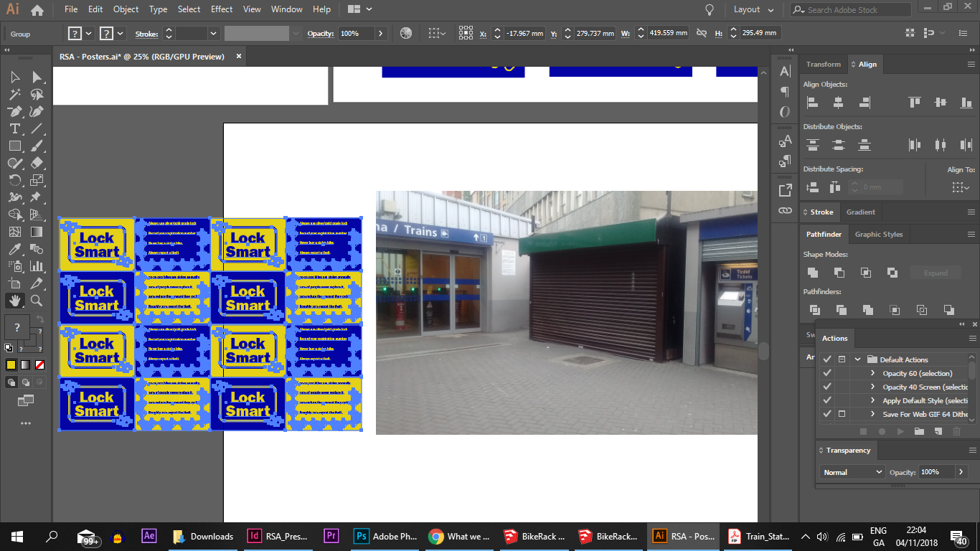Open the Window menu

[287, 9]
